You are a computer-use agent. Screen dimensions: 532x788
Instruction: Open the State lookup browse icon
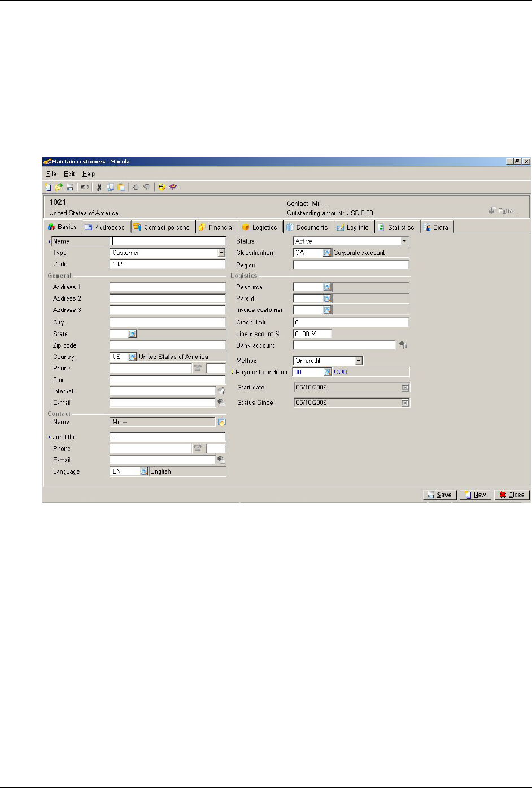tap(133, 334)
